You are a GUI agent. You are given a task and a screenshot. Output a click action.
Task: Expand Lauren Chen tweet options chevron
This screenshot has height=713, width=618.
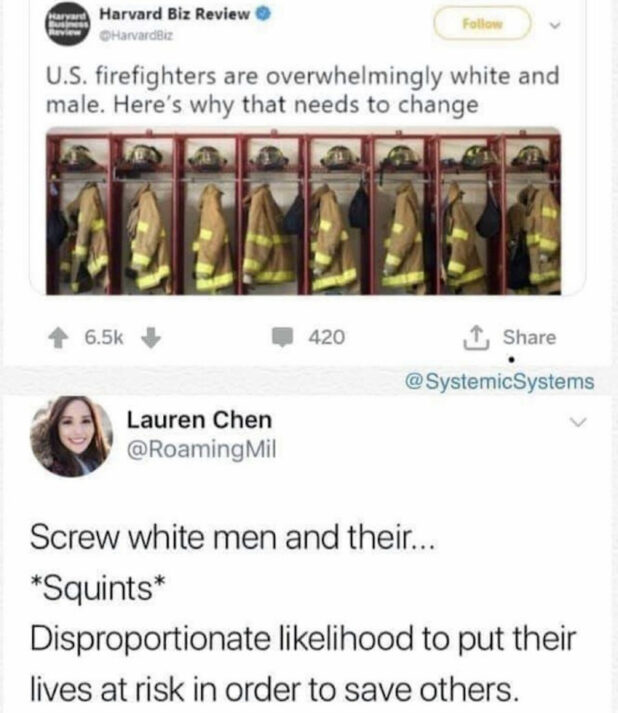[x=578, y=422]
